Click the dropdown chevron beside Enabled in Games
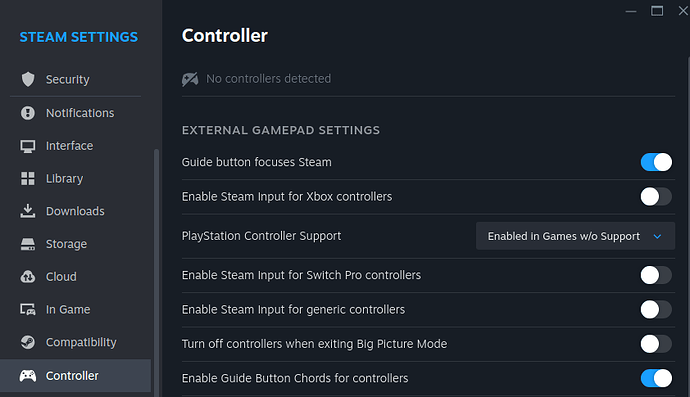This screenshot has height=397, width=690. pos(657,236)
